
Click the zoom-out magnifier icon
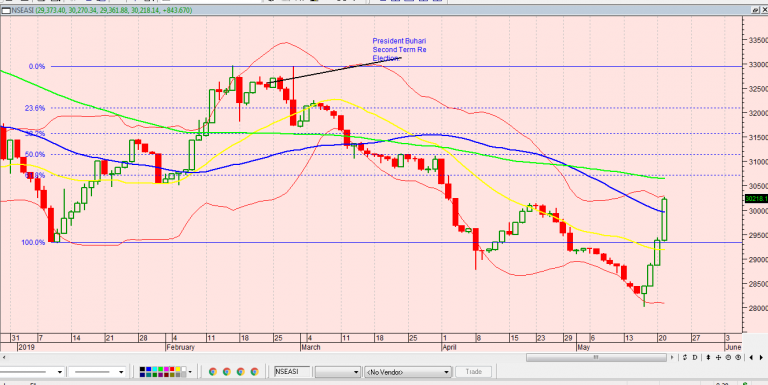pyautogui.click(x=728, y=358)
